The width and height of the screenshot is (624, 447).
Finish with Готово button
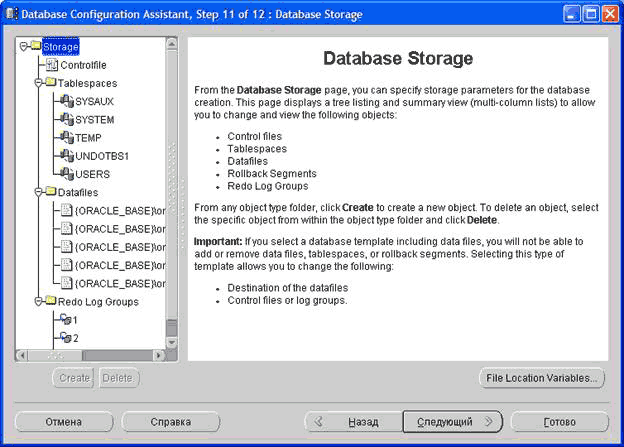tap(560, 422)
